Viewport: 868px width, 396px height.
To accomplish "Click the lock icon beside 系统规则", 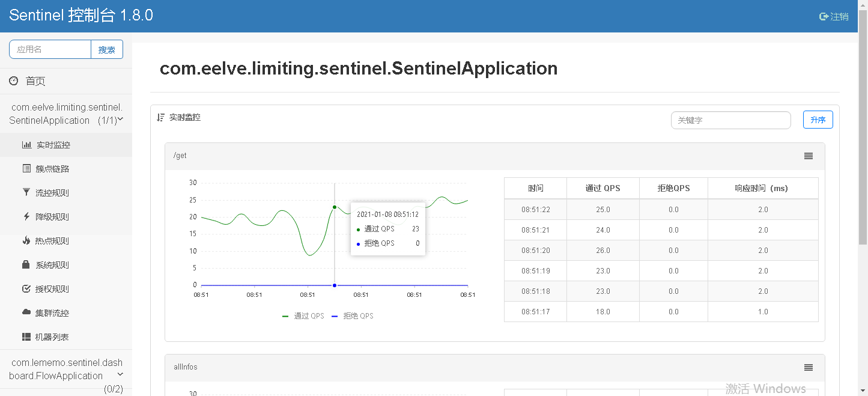I will [26, 264].
